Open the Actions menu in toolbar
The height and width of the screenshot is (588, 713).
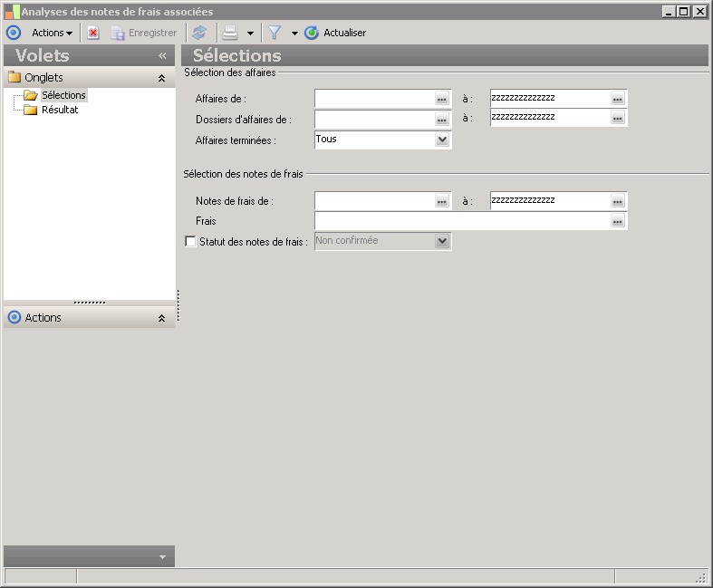tap(52, 33)
